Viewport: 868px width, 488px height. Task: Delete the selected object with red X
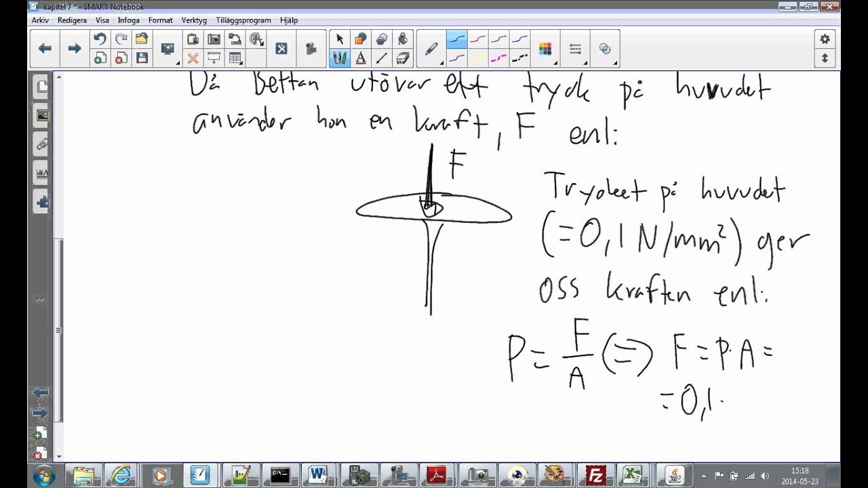click(x=193, y=58)
